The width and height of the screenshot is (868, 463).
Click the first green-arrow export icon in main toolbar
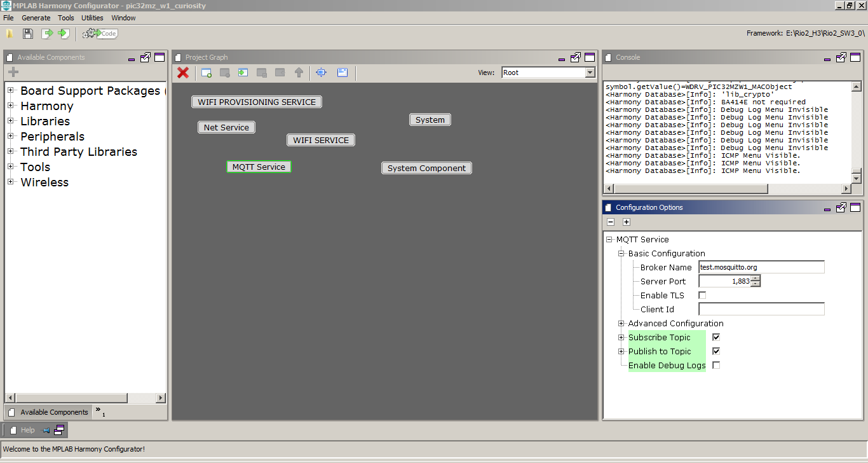pos(47,33)
